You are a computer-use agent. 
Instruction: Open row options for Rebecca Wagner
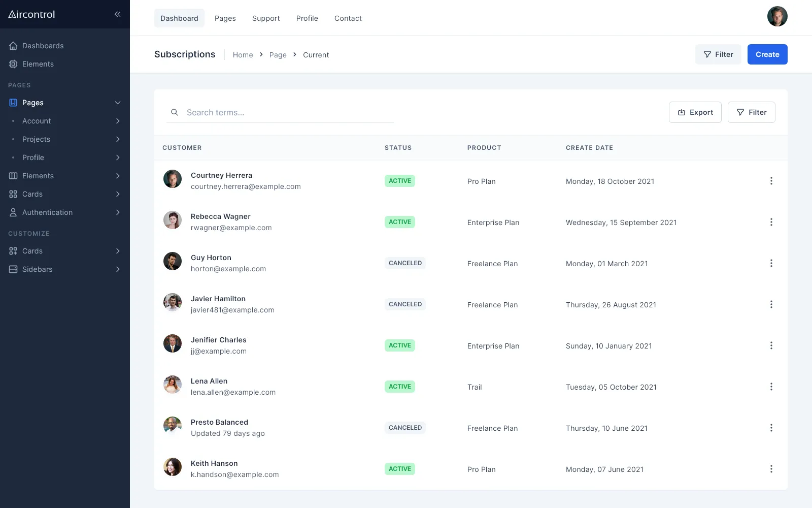[771, 222]
